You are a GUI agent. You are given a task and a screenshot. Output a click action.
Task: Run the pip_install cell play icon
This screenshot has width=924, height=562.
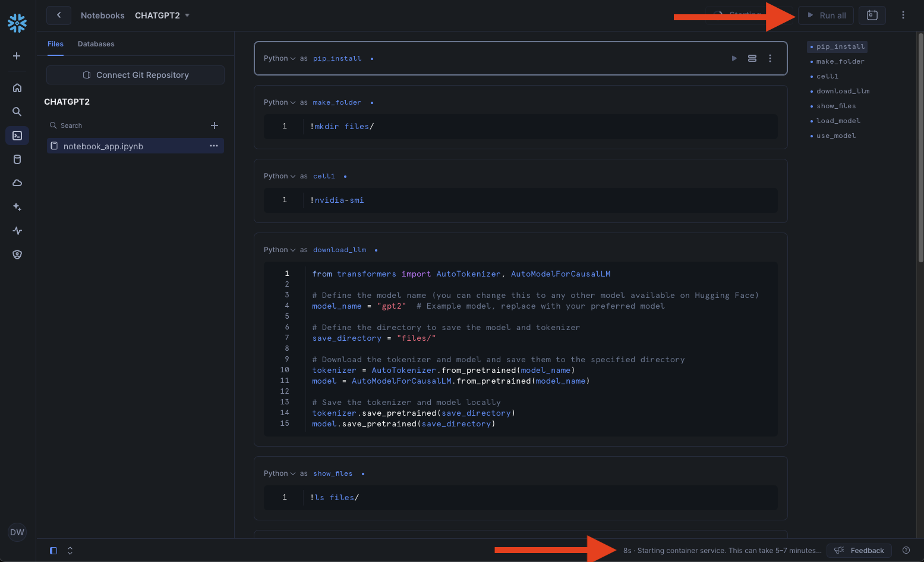pos(734,58)
